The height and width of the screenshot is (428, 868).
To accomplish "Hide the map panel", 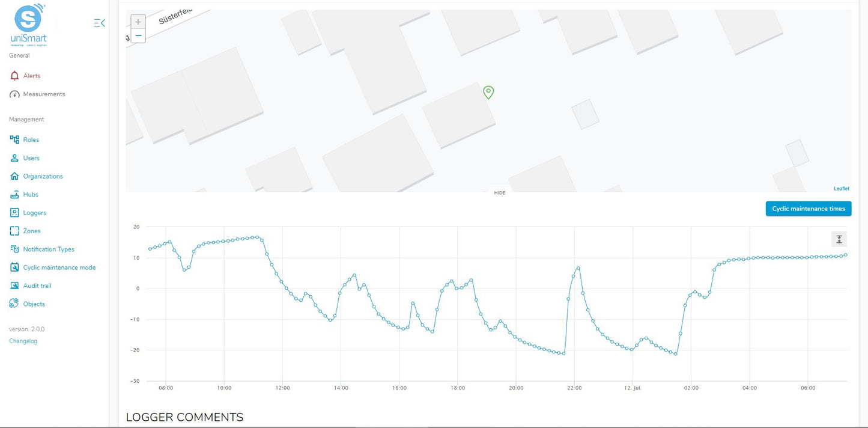I will pyautogui.click(x=500, y=193).
